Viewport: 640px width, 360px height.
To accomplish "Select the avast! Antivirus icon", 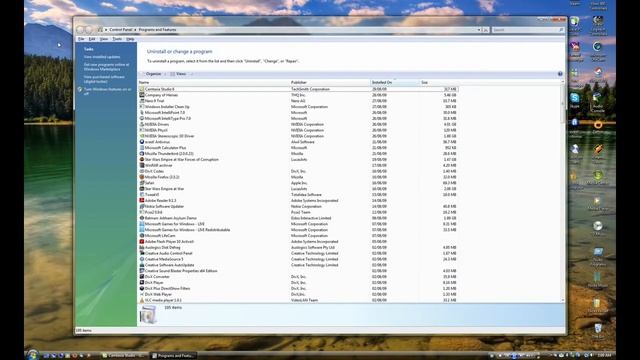I will [142, 142].
